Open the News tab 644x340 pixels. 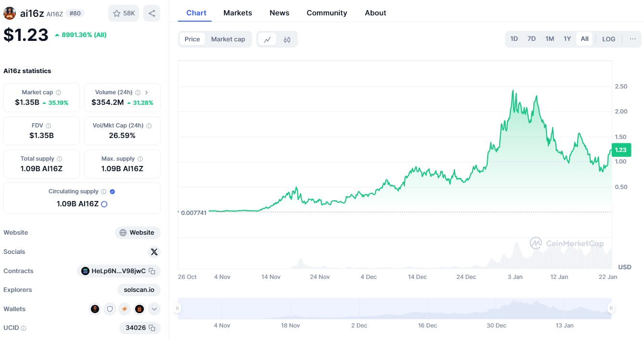(x=279, y=13)
